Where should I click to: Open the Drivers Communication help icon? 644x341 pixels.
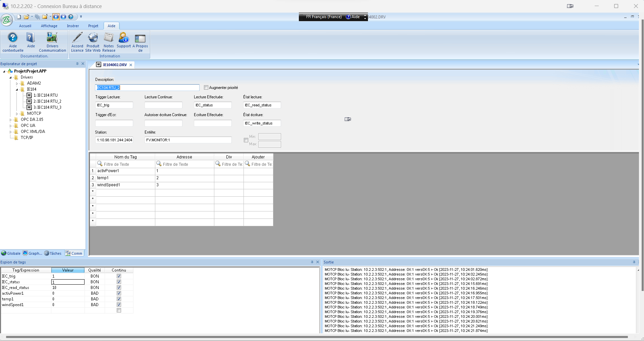pyautogui.click(x=52, y=38)
